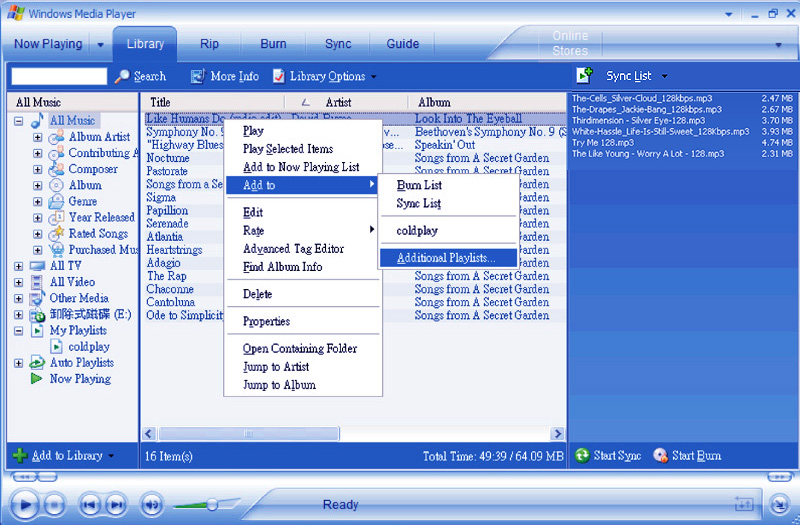
Task: Click the green plus Add to Library icon
Action: [x=20, y=455]
